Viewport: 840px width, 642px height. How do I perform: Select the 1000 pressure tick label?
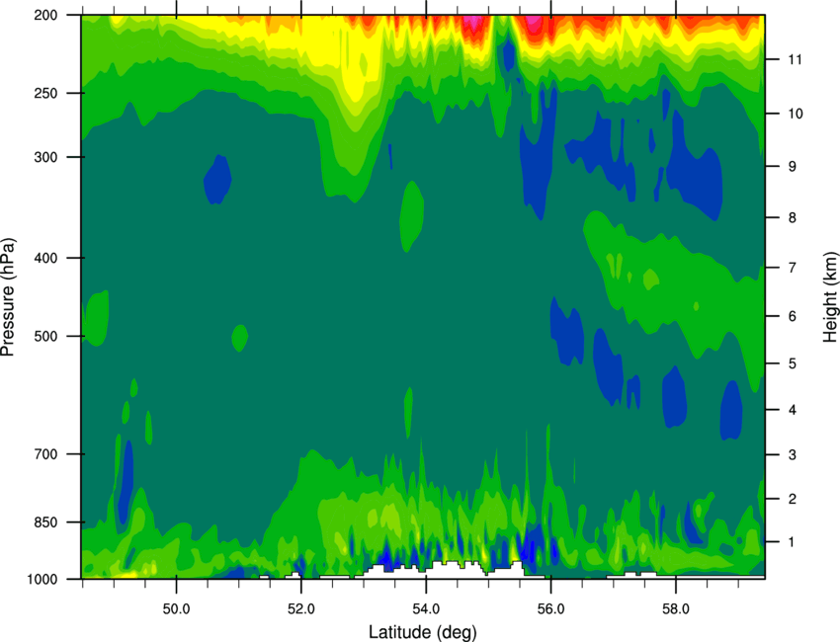(x=42, y=580)
